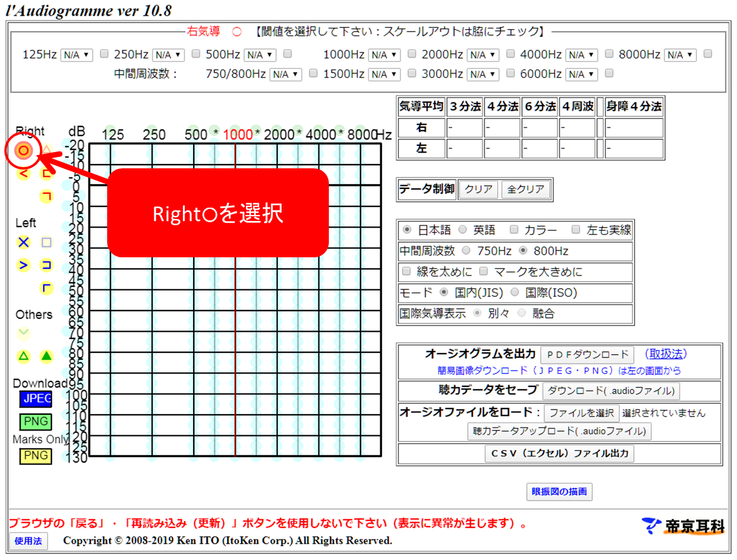Click the PDFダウンロード button
737x560 pixels.
point(587,354)
